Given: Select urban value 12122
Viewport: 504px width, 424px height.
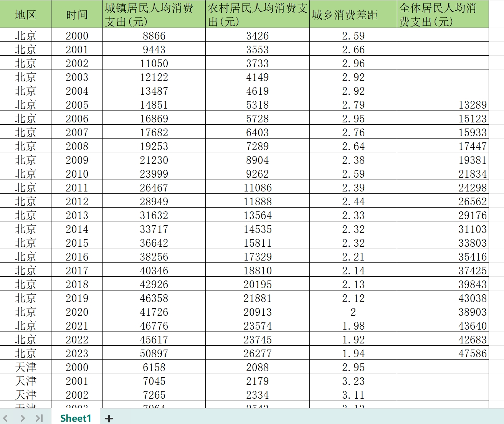Looking at the screenshot, I should tap(154, 77).
